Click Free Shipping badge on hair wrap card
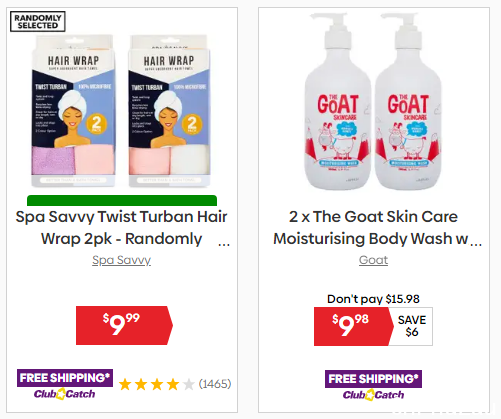 coord(65,378)
